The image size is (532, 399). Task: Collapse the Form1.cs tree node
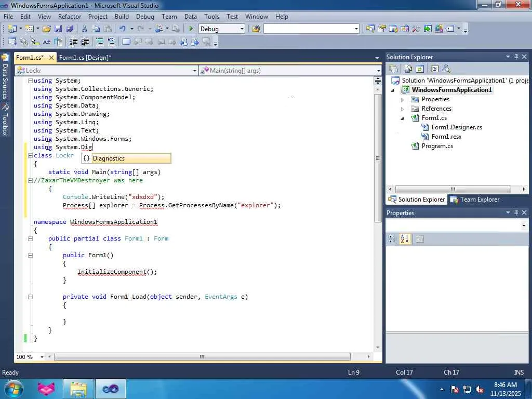click(x=403, y=118)
